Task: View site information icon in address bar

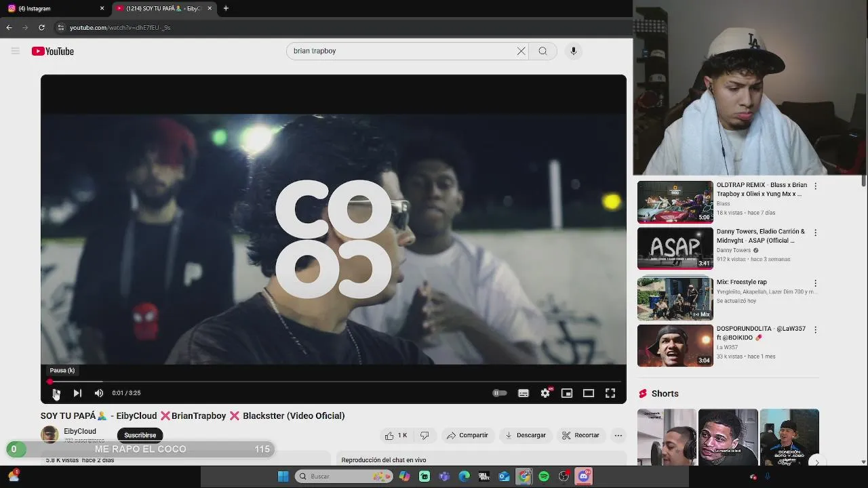Action: point(61,27)
